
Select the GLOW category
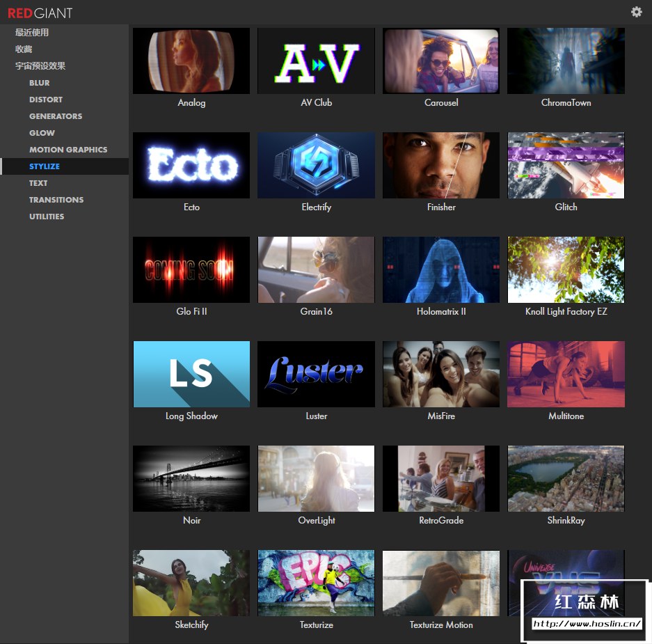click(42, 133)
